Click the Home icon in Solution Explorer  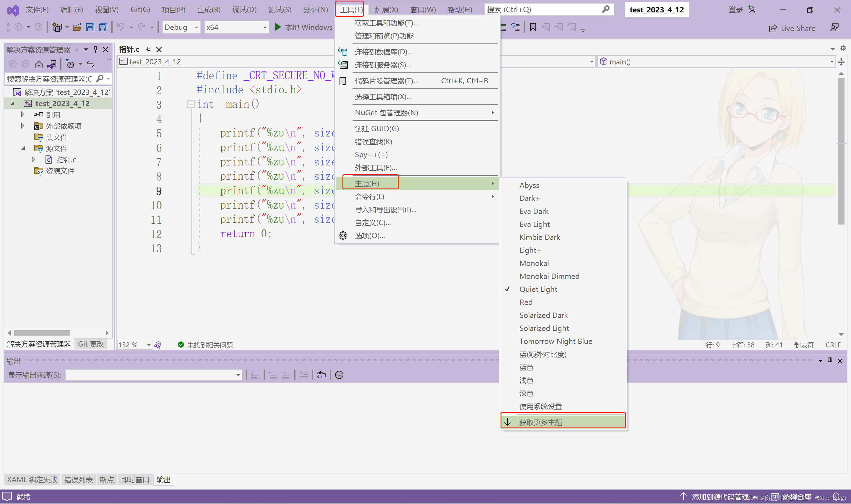click(39, 64)
